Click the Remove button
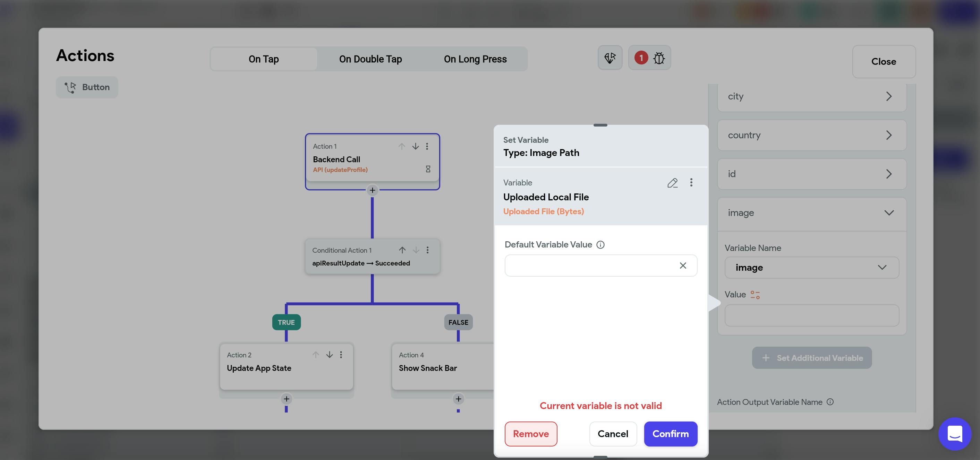 click(x=531, y=434)
